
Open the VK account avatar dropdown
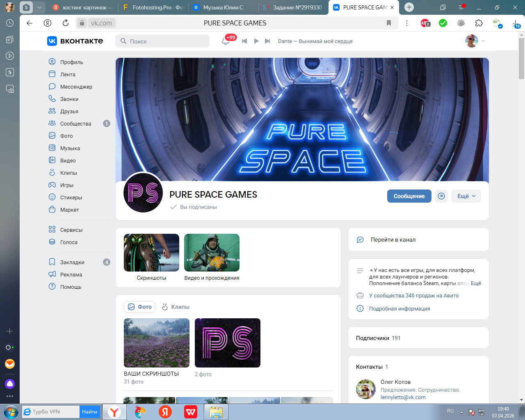(475, 41)
